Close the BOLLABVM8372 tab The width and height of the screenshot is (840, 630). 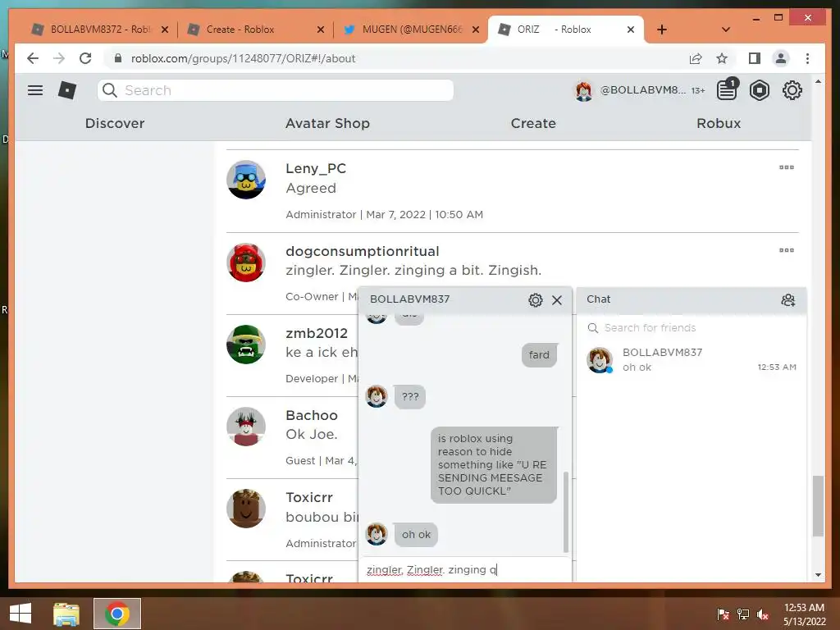(165, 30)
